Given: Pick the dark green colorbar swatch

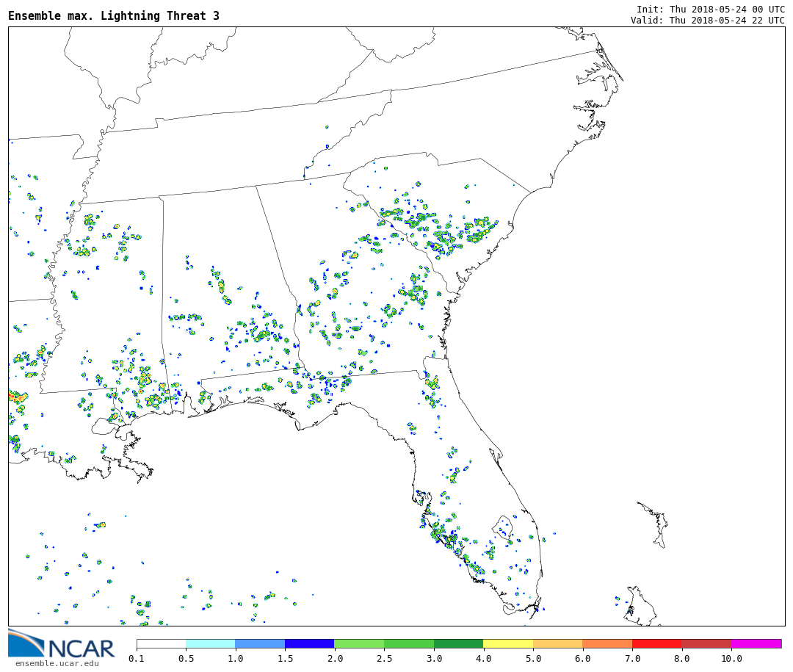Looking at the screenshot, I should 458,643.
